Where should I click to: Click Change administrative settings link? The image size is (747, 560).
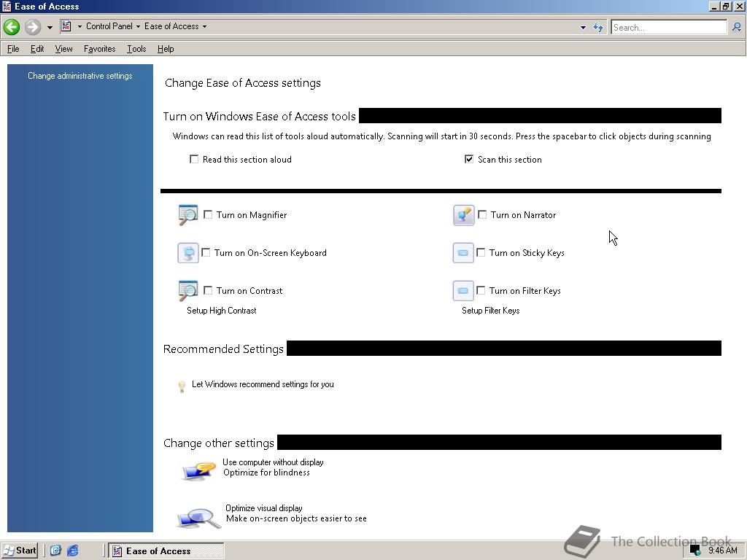(x=80, y=76)
